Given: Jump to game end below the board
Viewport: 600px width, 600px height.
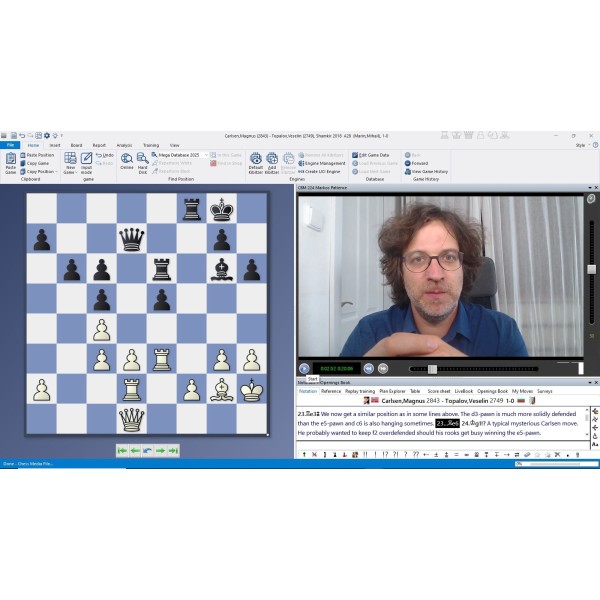Looking at the screenshot, I should [x=173, y=451].
